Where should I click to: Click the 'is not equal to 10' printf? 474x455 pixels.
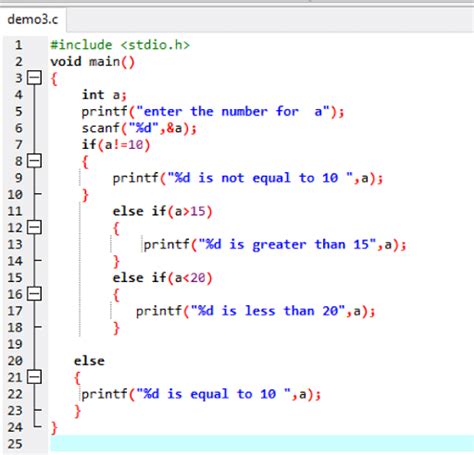(248, 178)
